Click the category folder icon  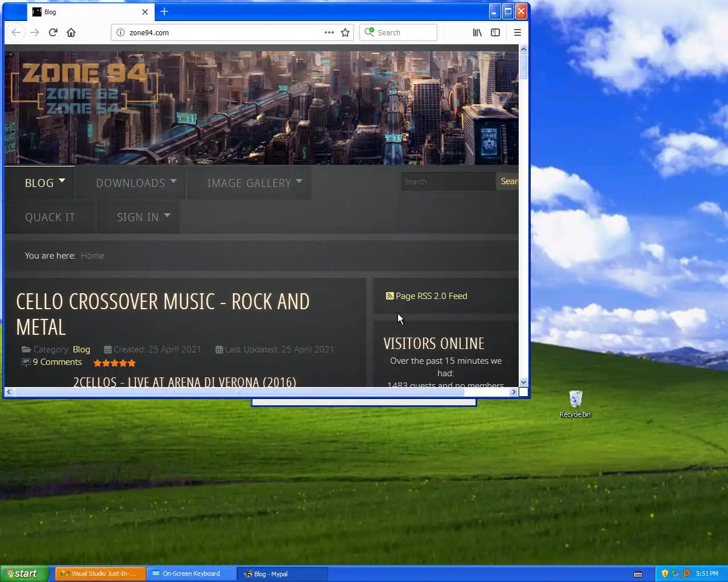[x=26, y=350]
